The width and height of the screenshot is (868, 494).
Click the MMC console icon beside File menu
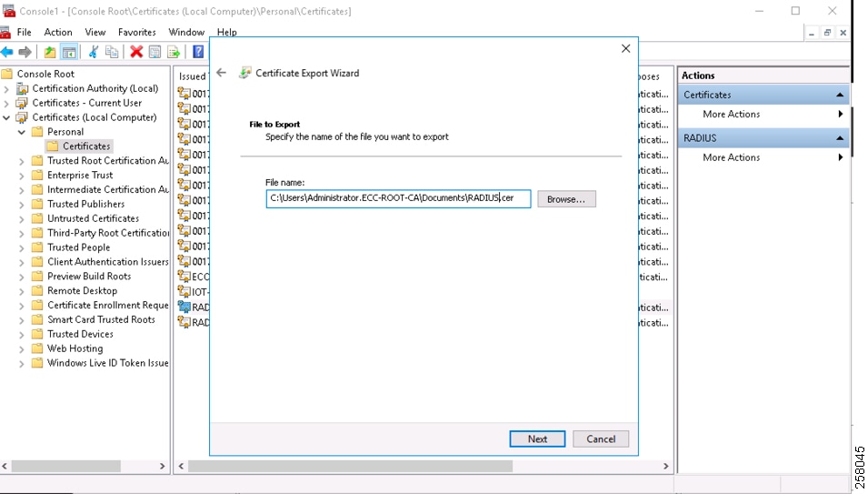click(5, 32)
